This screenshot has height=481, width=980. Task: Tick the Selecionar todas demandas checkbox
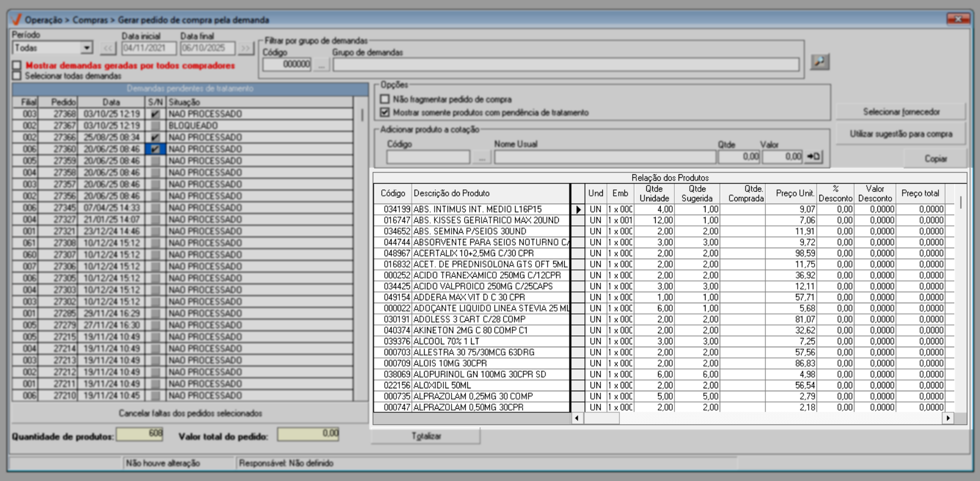(x=17, y=76)
